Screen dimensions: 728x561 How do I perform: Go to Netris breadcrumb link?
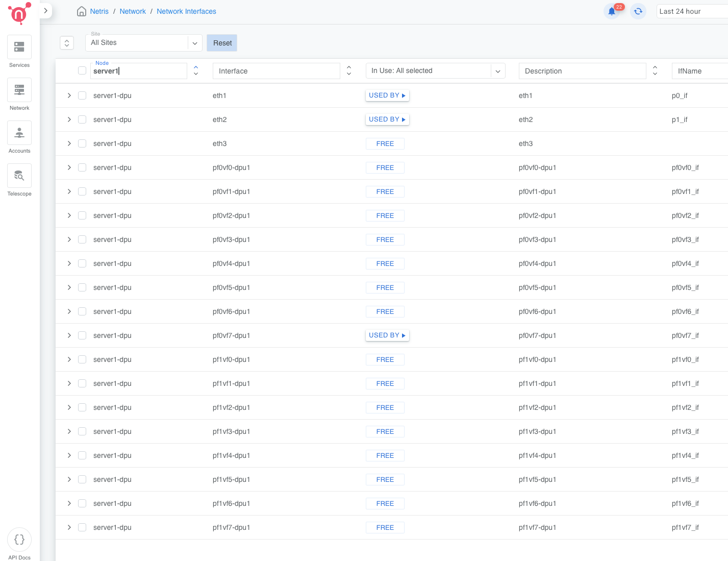[x=99, y=11]
